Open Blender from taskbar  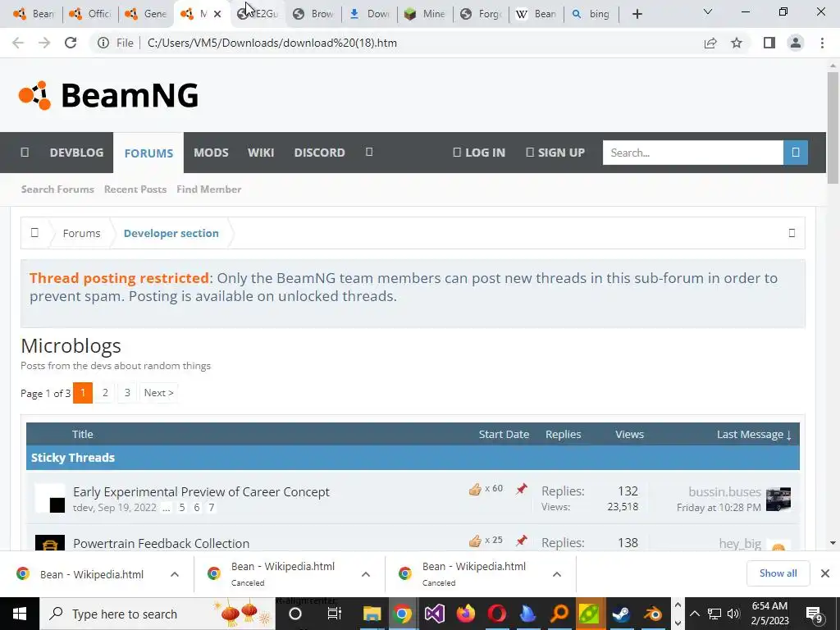coord(652,614)
